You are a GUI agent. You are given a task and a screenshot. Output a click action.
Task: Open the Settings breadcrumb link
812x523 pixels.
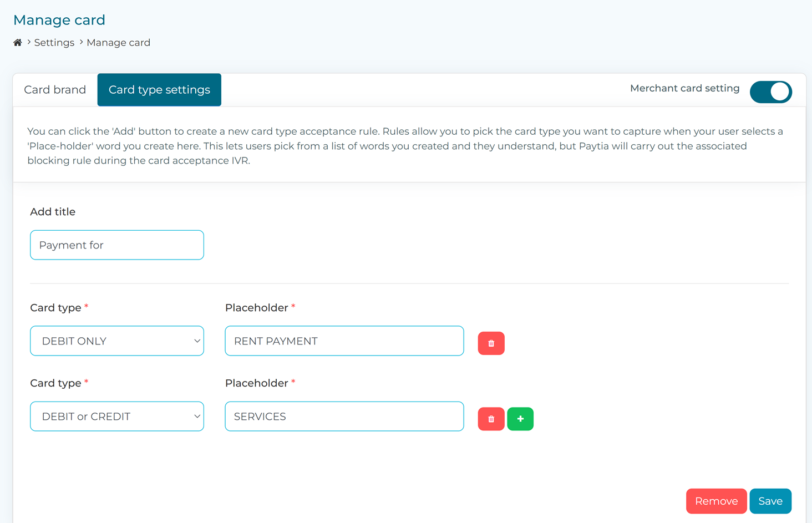point(54,42)
